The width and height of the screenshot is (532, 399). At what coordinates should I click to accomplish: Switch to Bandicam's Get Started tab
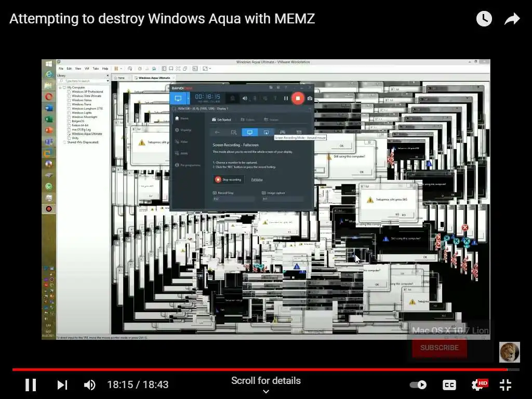tap(221, 119)
